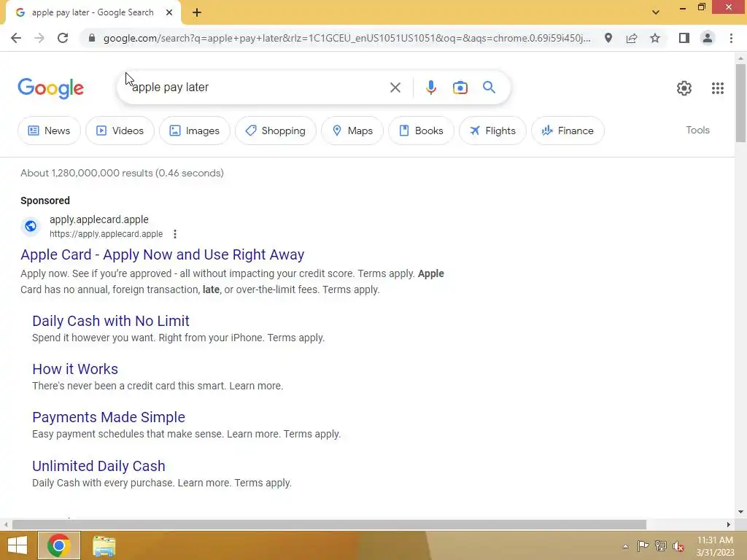
Task: Open the Google apps grid
Action: coord(718,88)
